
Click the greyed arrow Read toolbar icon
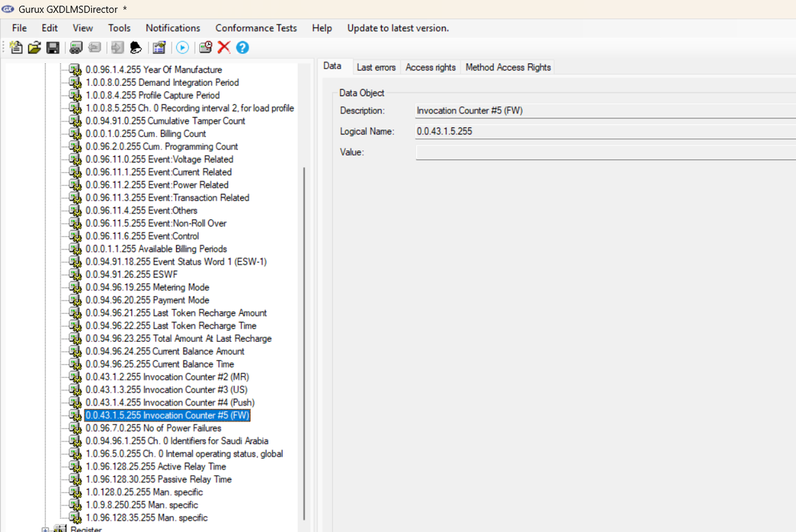click(x=117, y=48)
